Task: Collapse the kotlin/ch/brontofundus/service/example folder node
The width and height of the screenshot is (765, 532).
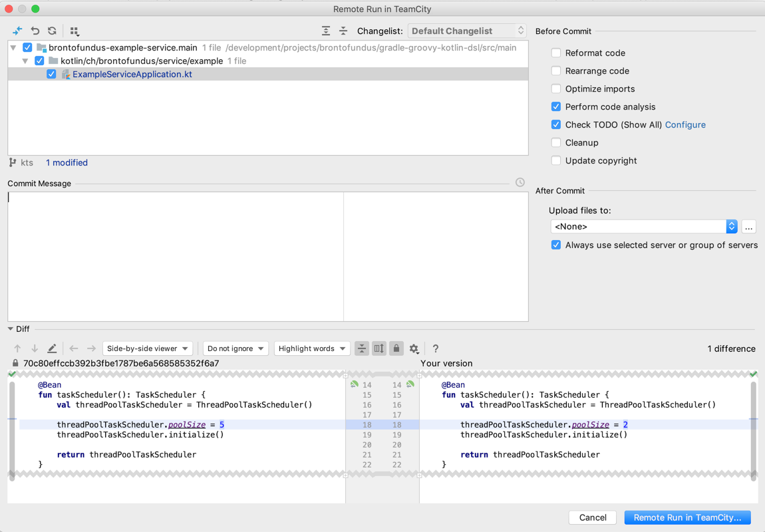Action: pos(25,61)
